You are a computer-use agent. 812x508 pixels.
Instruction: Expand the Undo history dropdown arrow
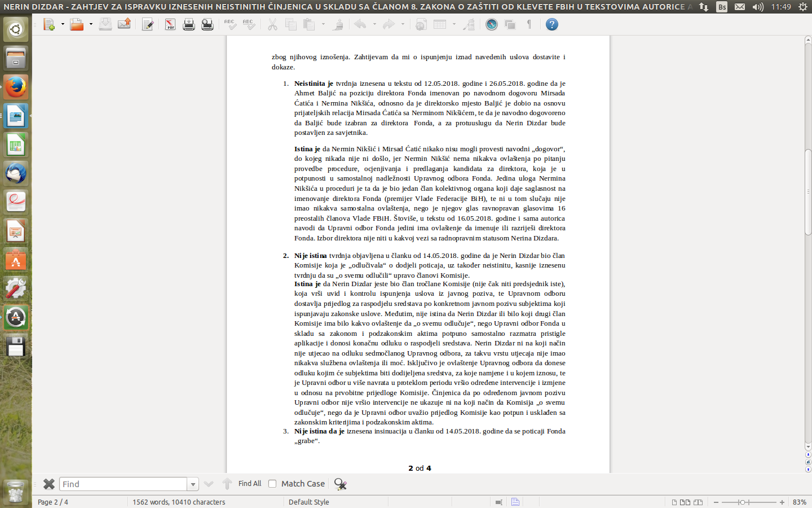click(374, 24)
